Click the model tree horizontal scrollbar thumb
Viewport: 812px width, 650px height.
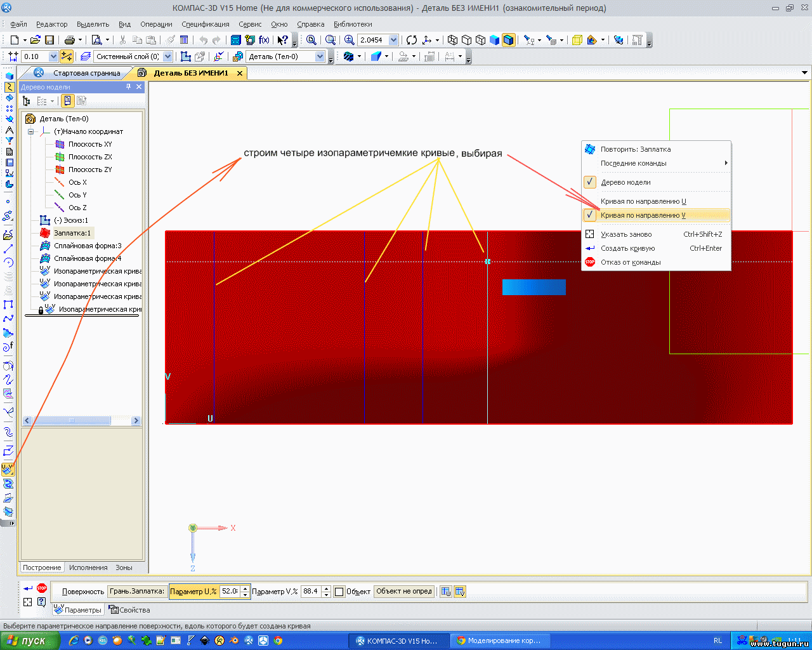pos(72,421)
